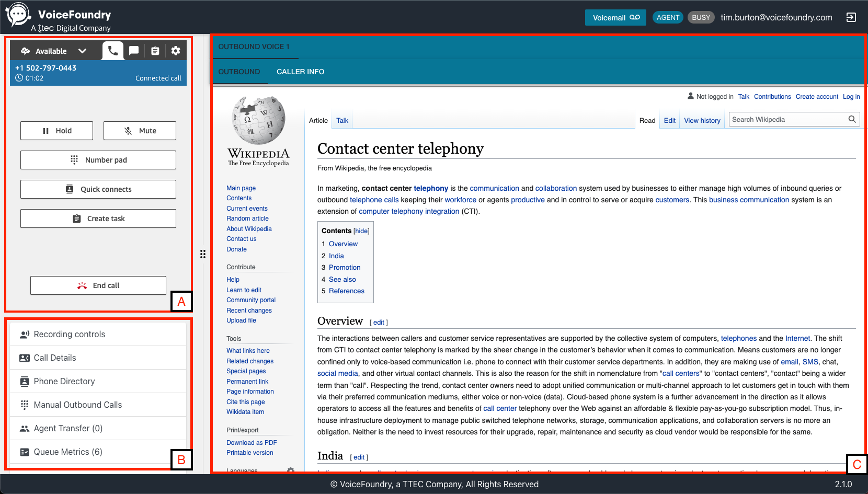Expand Recording controls panel
868x494 pixels.
coord(98,334)
